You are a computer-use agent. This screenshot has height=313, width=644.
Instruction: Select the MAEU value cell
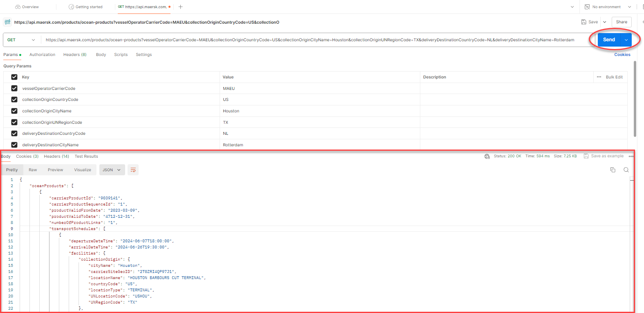[320, 88]
